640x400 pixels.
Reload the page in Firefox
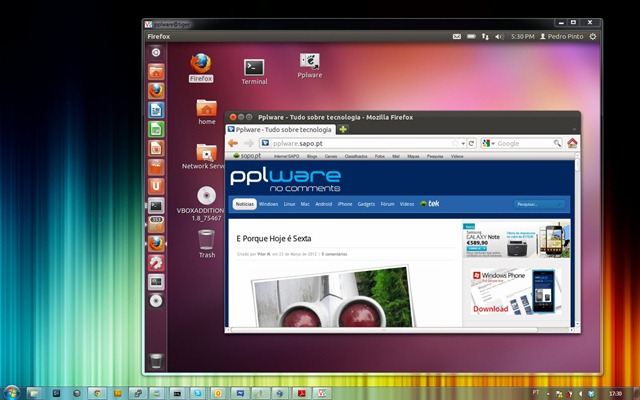point(471,143)
